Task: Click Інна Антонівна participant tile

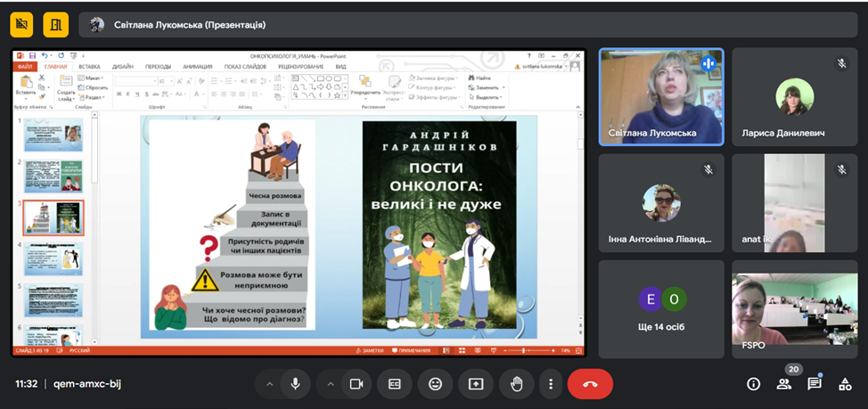Action: pyautogui.click(x=661, y=203)
